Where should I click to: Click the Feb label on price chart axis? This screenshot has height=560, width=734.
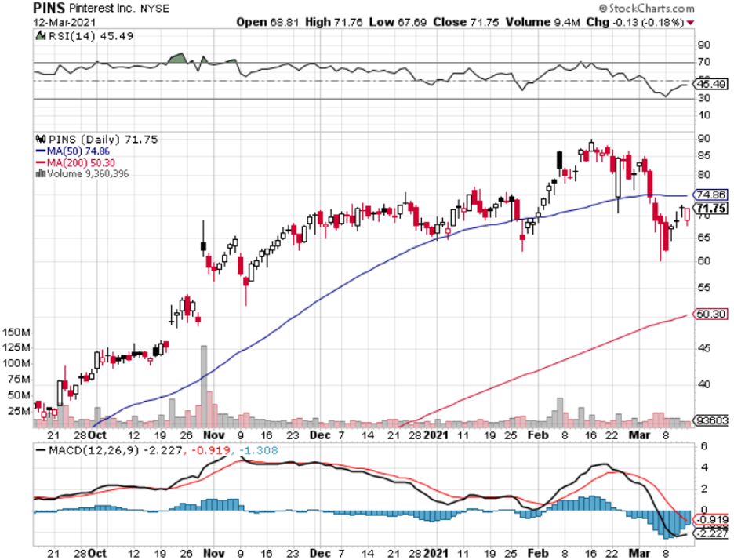click(x=538, y=435)
